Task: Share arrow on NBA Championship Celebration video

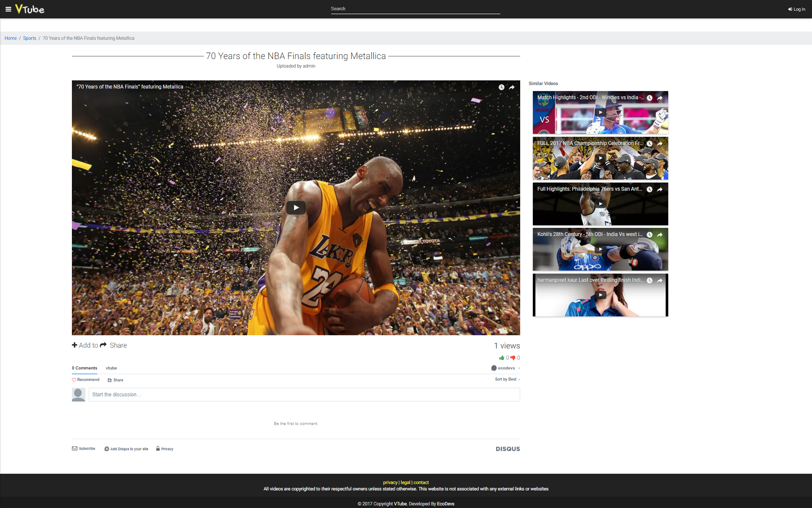Action: [660, 144]
